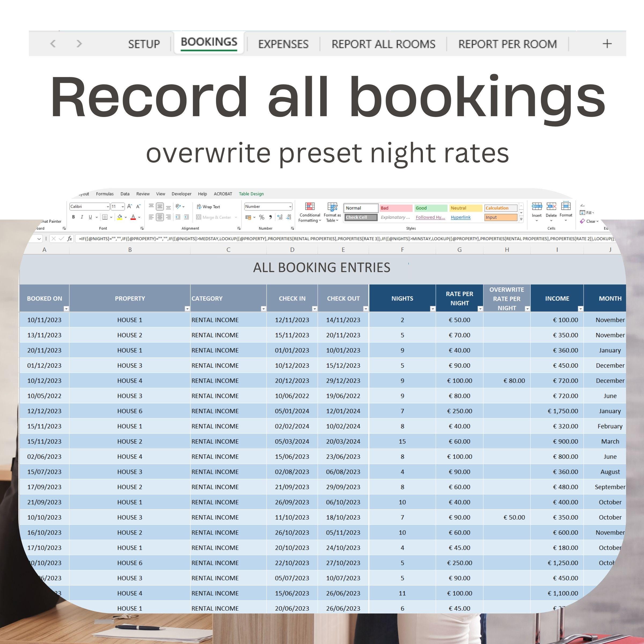This screenshot has height=644, width=644.
Task: Add a new sheet with the plus button
Action: (x=607, y=44)
